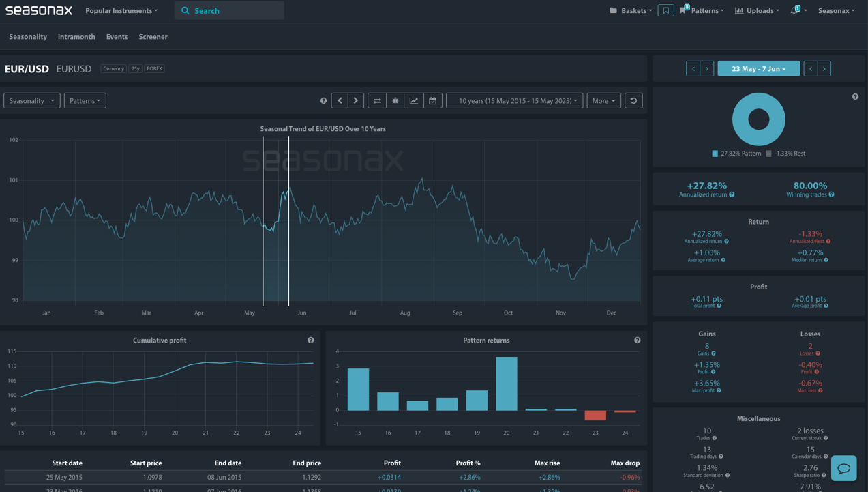The image size is (868, 492).
Task: Click the FOREX tag
Action: click(155, 68)
